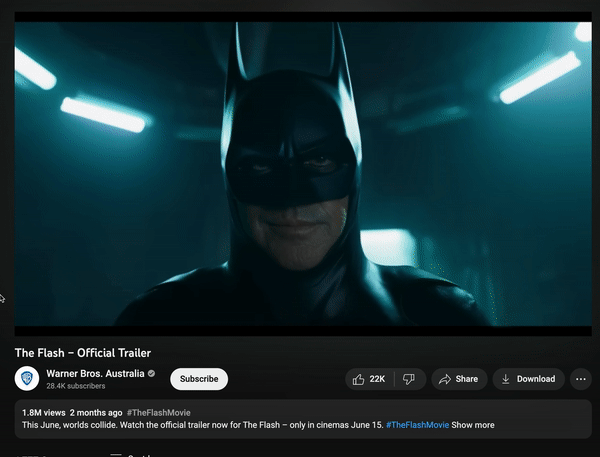The image size is (600, 457).
Task: Click the title 'The Flash – Official Trailer'
Action: point(83,353)
